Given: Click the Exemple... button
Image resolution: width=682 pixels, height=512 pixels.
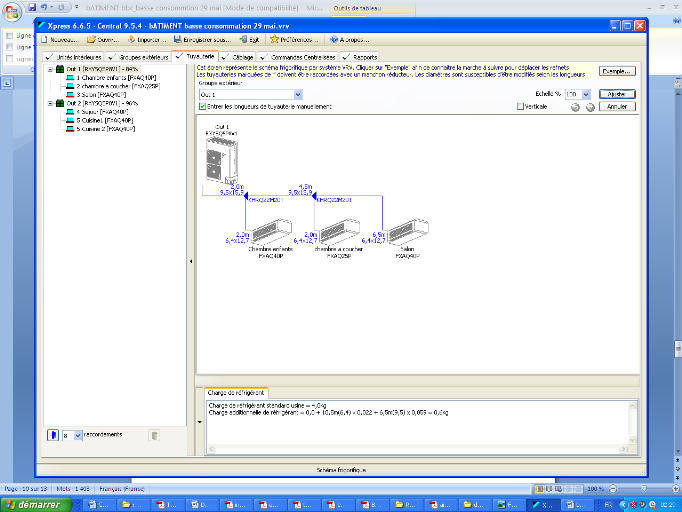Looking at the screenshot, I should [617, 71].
